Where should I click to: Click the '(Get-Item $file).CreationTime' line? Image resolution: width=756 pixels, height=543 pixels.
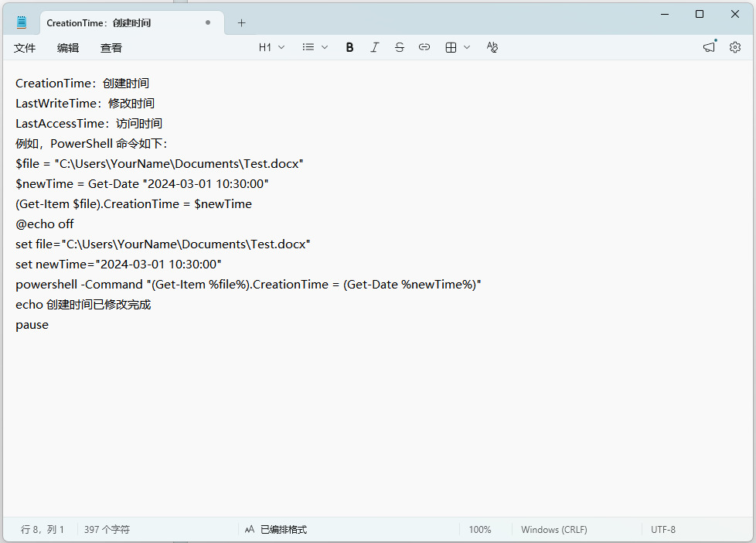click(134, 204)
